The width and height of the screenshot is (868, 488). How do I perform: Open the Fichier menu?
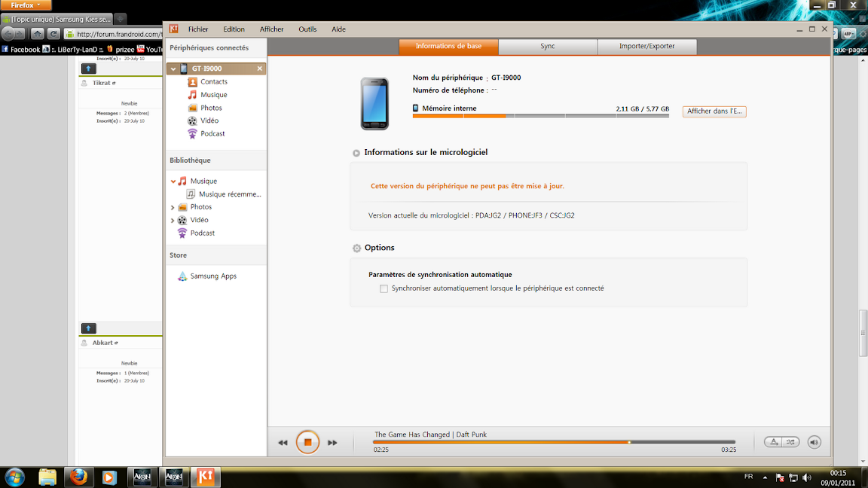[198, 29]
